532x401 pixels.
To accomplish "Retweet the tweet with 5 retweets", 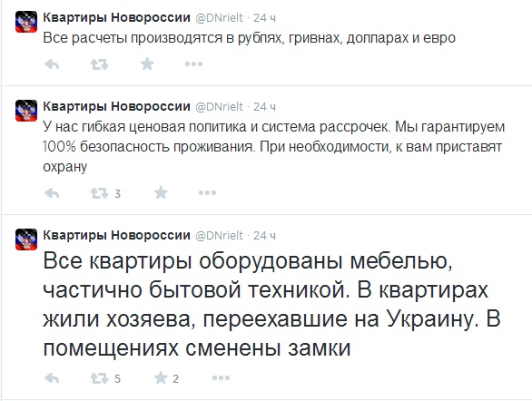I will (100, 378).
